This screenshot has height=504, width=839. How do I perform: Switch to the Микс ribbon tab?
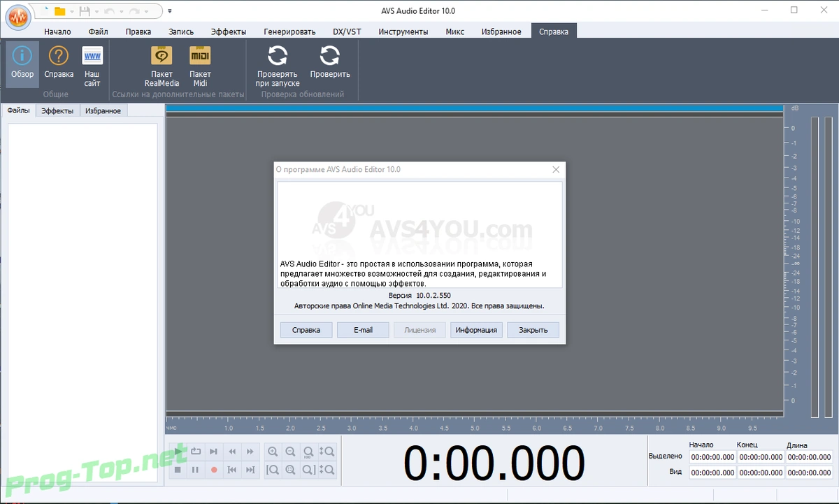(x=454, y=31)
